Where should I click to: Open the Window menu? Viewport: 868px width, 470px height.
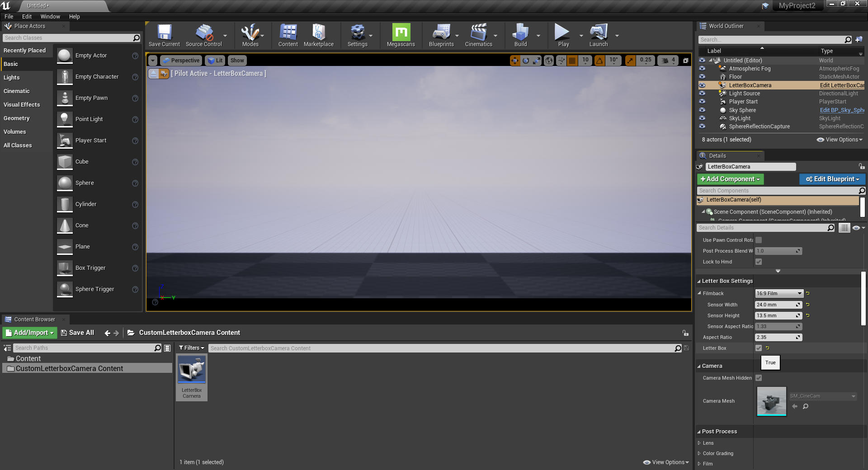click(x=50, y=17)
